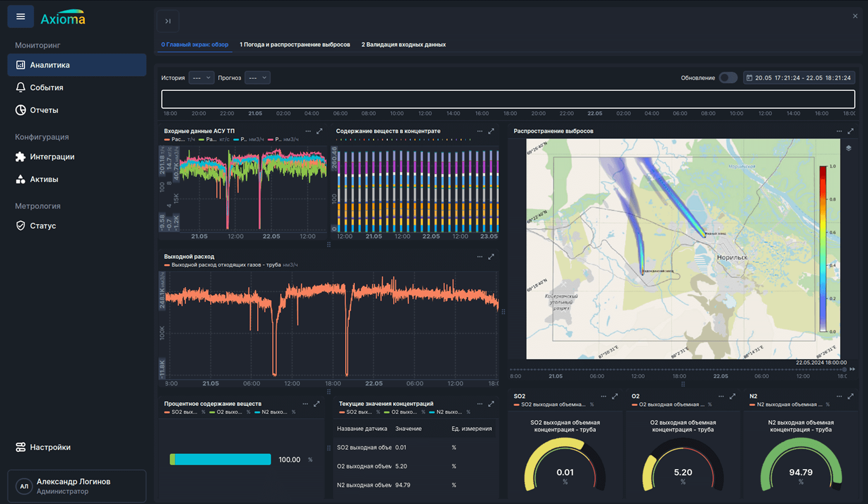
Task: Fast-forward the emissions map playback
Action: pos(852,369)
